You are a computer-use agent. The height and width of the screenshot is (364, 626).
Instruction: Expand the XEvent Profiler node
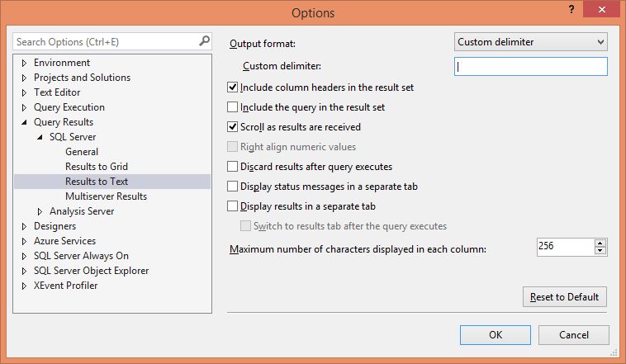(x=24, y=286)
